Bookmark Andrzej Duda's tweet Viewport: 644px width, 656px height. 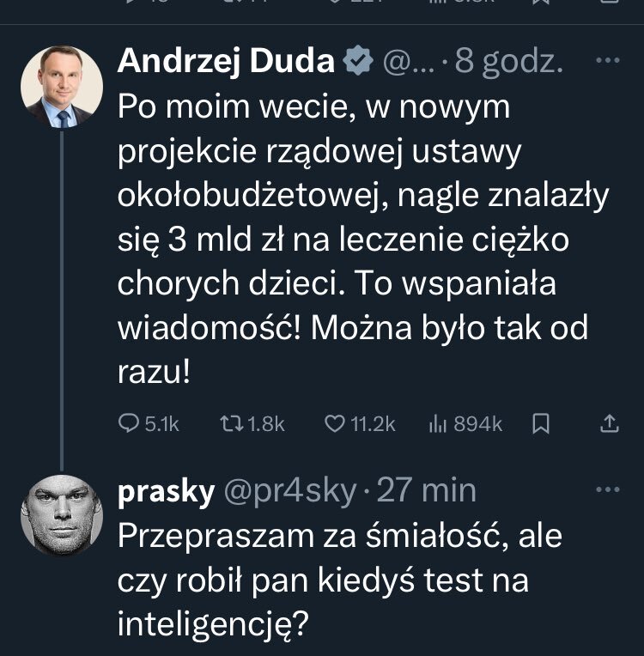tap(542, 423)
